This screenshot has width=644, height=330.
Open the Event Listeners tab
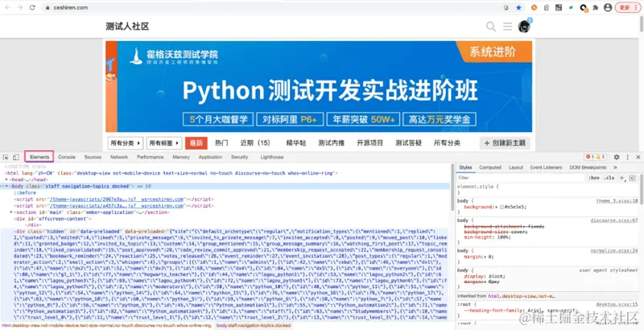click(x=546, y=167)
